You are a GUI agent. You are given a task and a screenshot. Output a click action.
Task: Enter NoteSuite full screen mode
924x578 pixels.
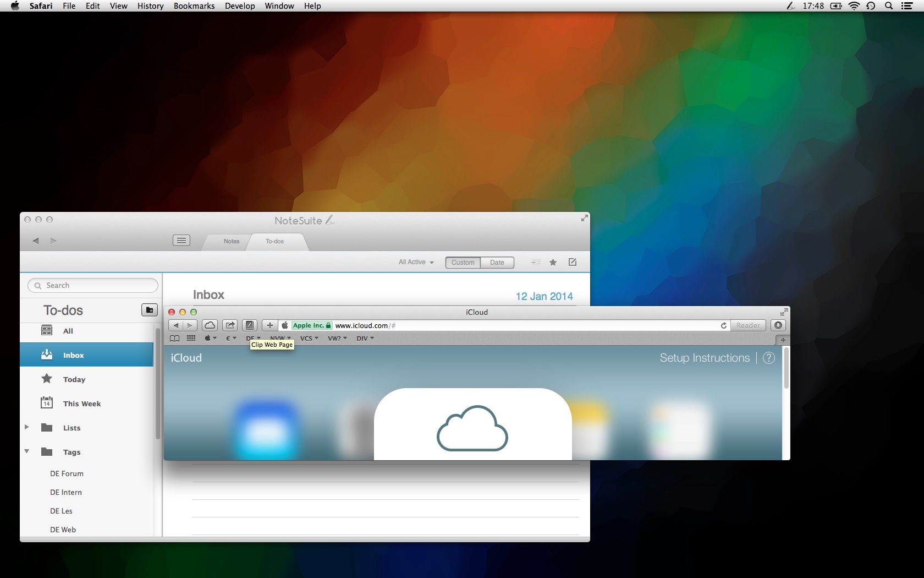click(584, 219)
